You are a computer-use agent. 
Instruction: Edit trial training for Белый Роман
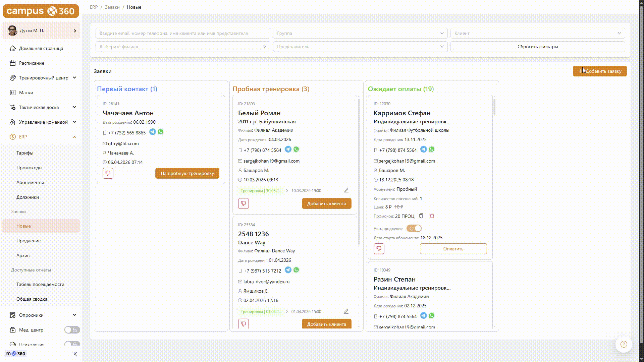[346, 191]
